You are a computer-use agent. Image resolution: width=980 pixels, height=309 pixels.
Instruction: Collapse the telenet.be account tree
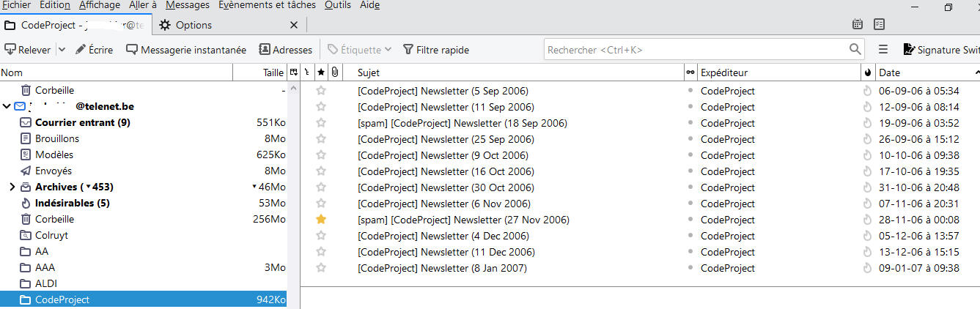tap(7, 106)
